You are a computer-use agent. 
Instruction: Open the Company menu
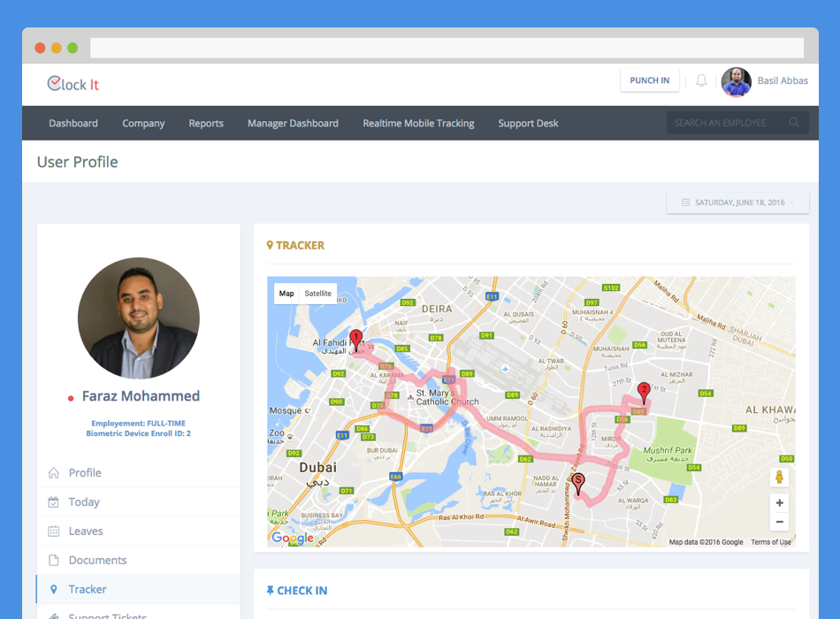tap(143, 123)
